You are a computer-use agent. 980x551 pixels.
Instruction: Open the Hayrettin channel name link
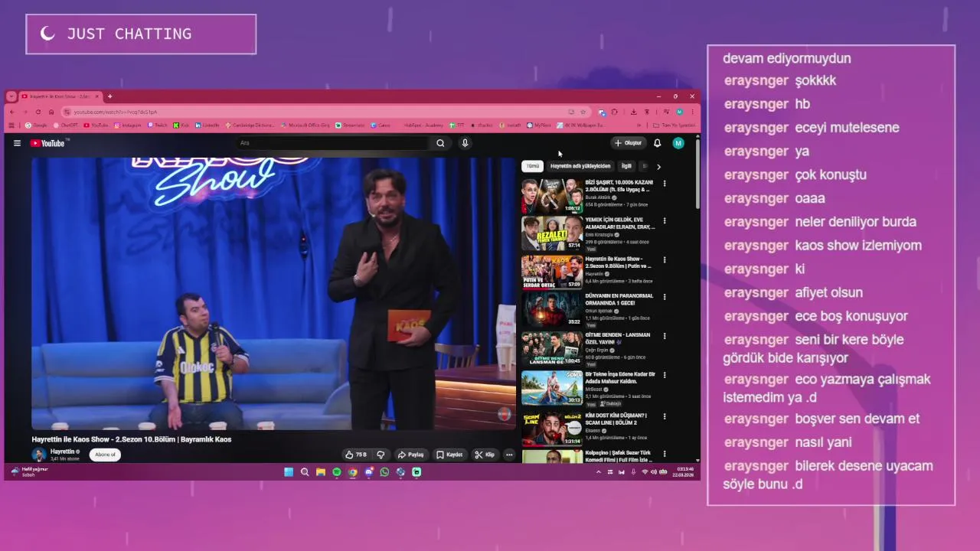[x=63, y=452]
